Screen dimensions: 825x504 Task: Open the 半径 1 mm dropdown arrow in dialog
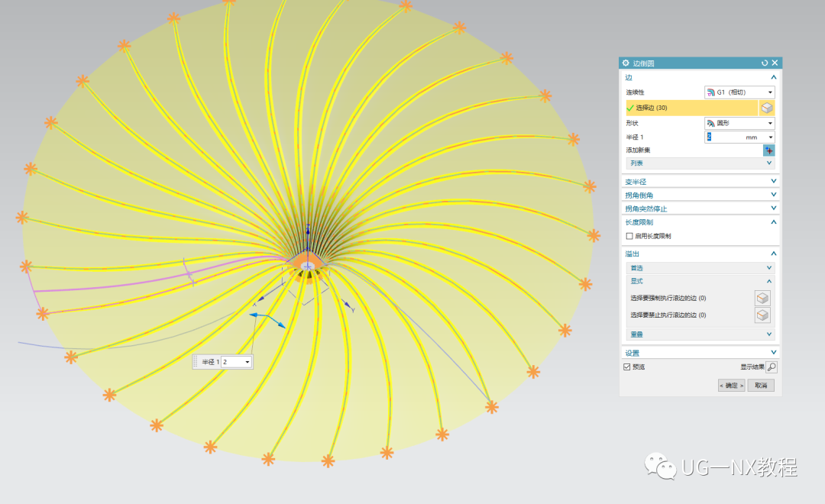771,137
